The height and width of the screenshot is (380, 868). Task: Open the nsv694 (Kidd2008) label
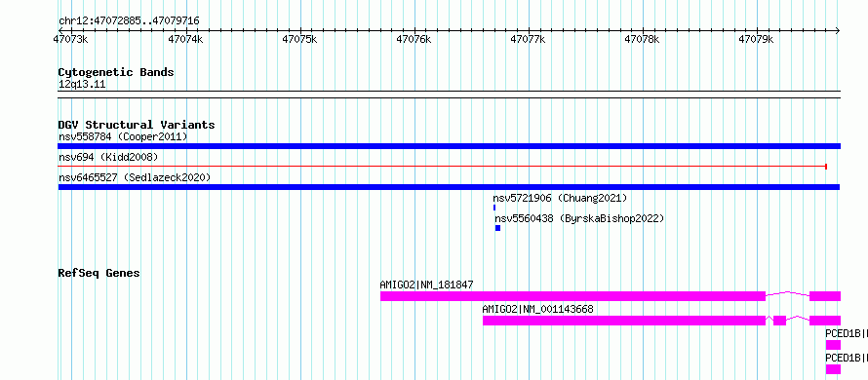click(x=108, y=157)
